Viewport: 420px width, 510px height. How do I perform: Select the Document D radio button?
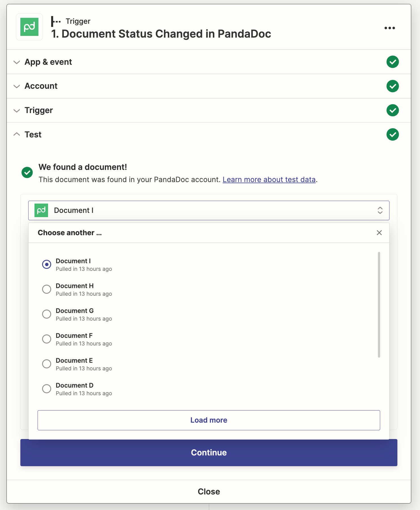pyautogui.click(x=47, y=389)
